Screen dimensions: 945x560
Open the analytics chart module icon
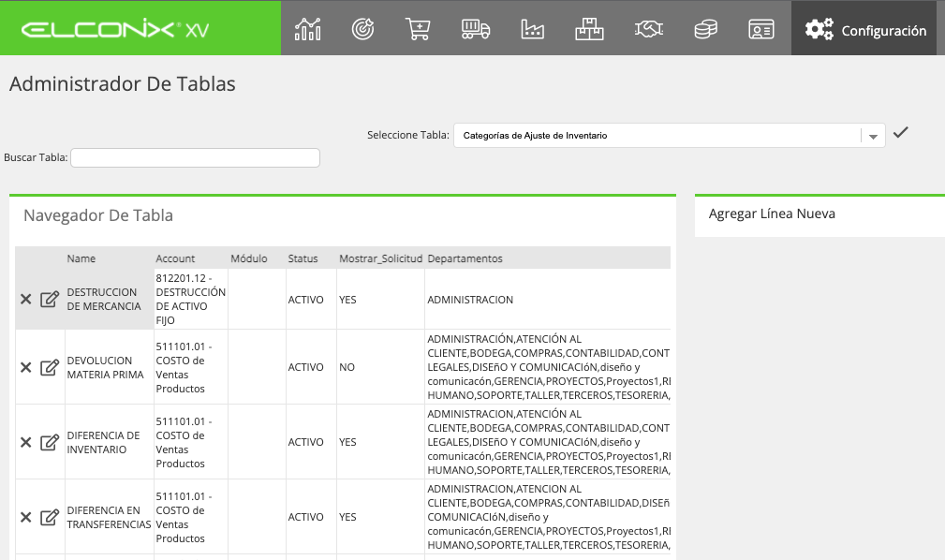point(307,29)
